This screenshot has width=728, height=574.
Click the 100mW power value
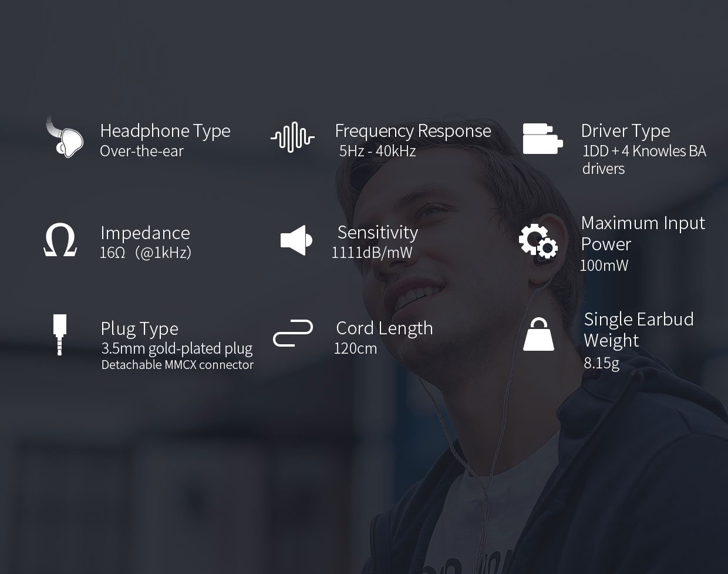pos(604,266)
